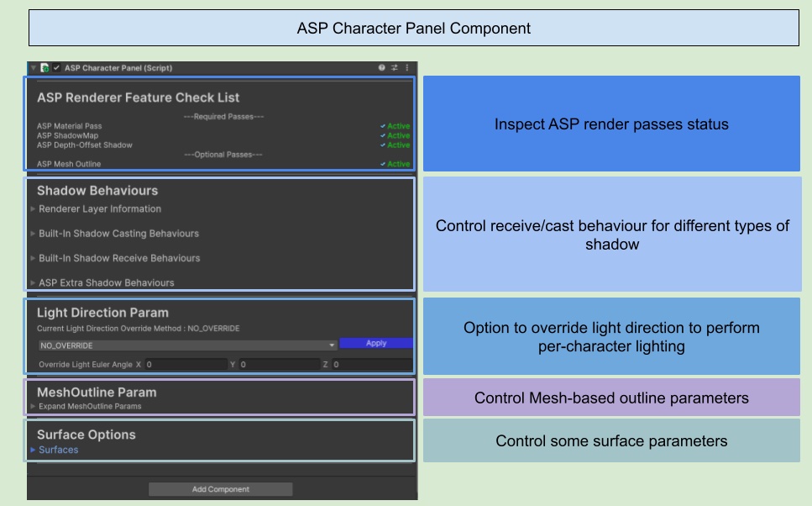Click the ASP Character Panel script icon

(45, 68)
